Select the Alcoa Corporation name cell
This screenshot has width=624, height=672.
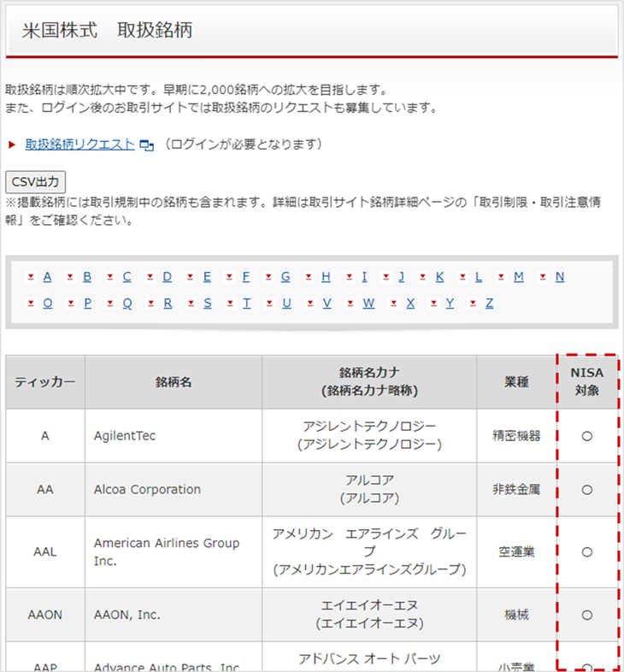(x=174, y=489)
